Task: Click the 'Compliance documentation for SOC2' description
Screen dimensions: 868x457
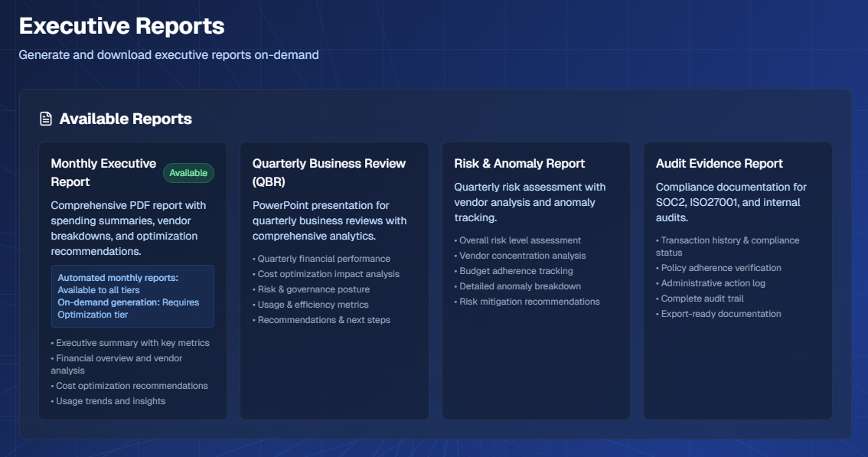Action: (731, 202)
